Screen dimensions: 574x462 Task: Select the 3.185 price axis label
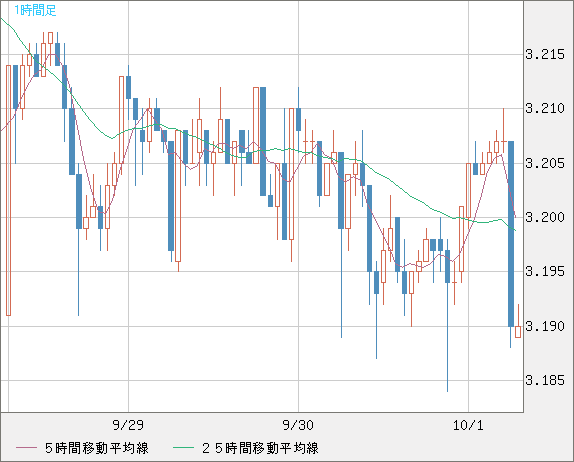pos(545,380)
